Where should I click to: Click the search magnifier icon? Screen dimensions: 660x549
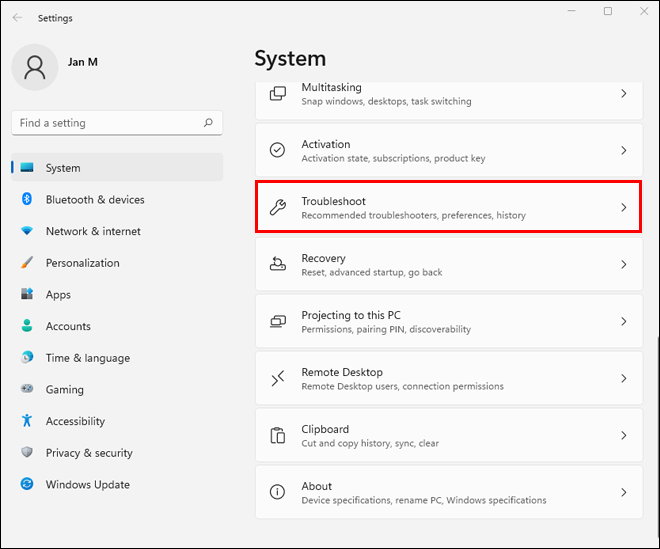point(208,123)
